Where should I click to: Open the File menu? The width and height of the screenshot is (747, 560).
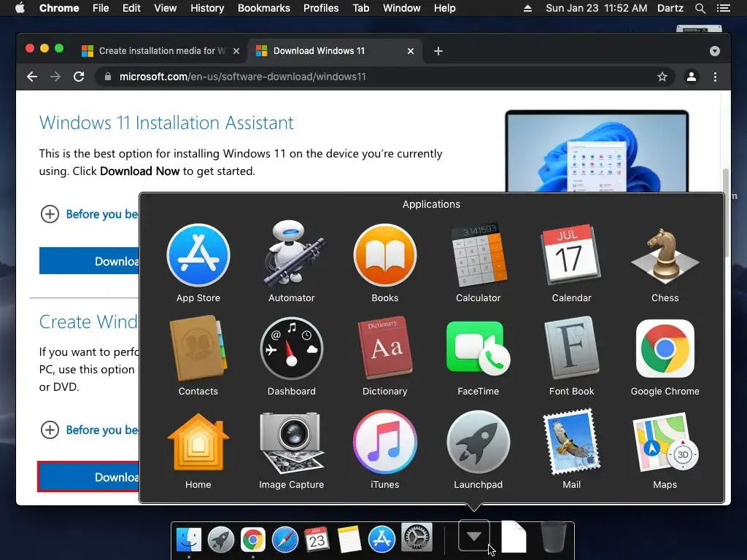(x=101, y=8)
